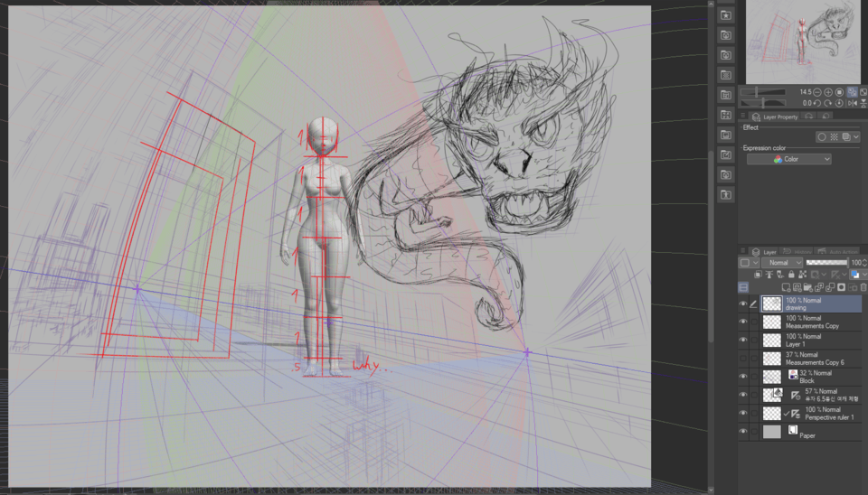Click the delete layer trash icon

pyautogui.click(x=863, y=287)
